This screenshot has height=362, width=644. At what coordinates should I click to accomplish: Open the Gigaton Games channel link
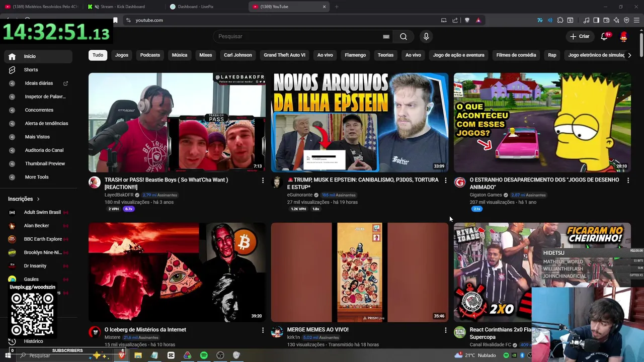486,195
